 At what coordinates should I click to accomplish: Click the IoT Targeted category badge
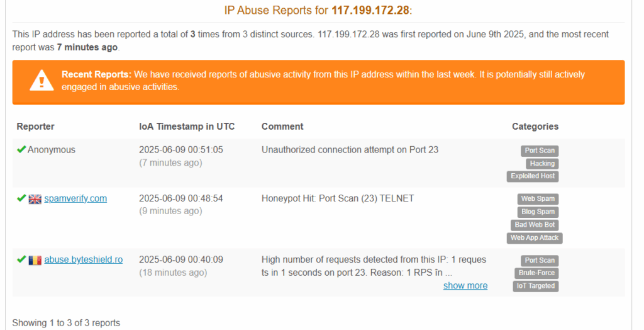(x=536, y=286)
